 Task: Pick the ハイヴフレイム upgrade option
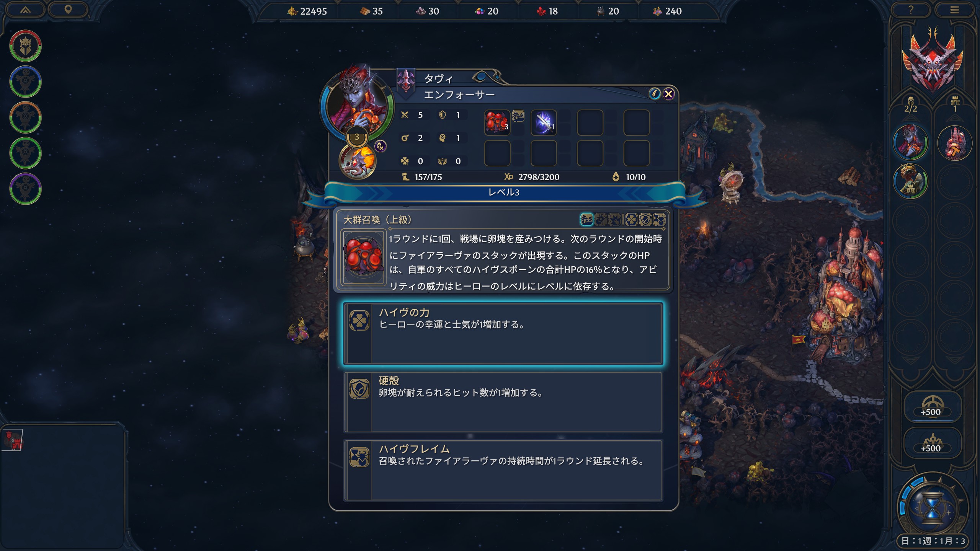pos(503,470)
